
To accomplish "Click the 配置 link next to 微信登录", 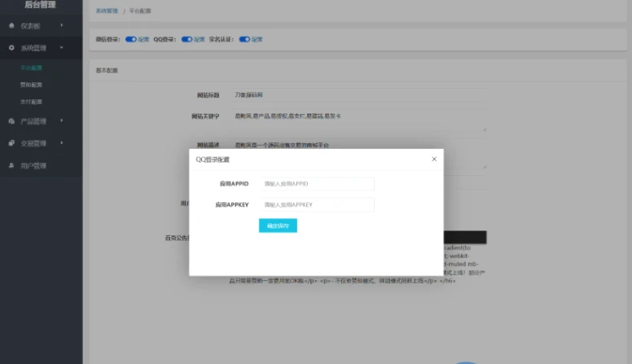I will pos(143,39).
